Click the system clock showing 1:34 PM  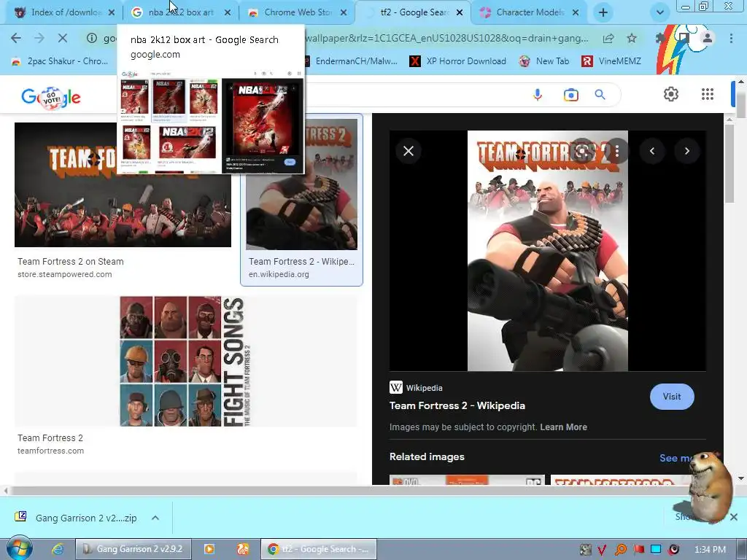pos(710,550)
